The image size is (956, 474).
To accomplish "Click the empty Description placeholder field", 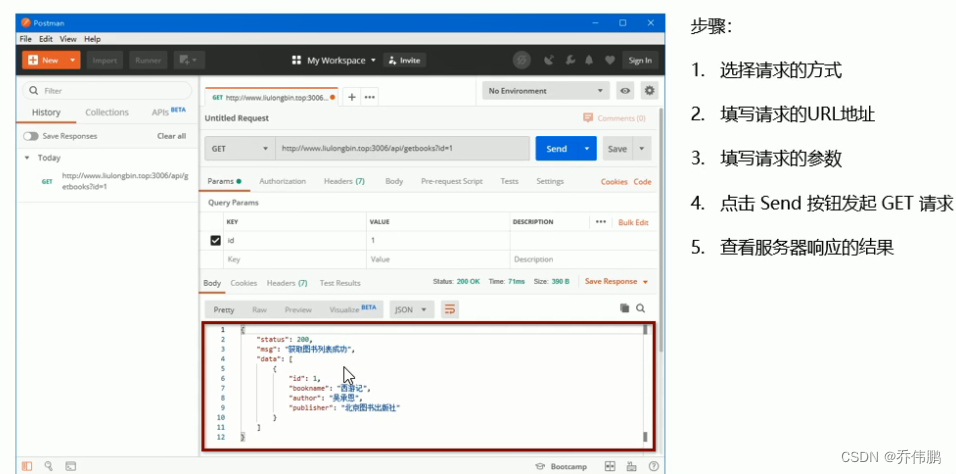I will [583, 259].
